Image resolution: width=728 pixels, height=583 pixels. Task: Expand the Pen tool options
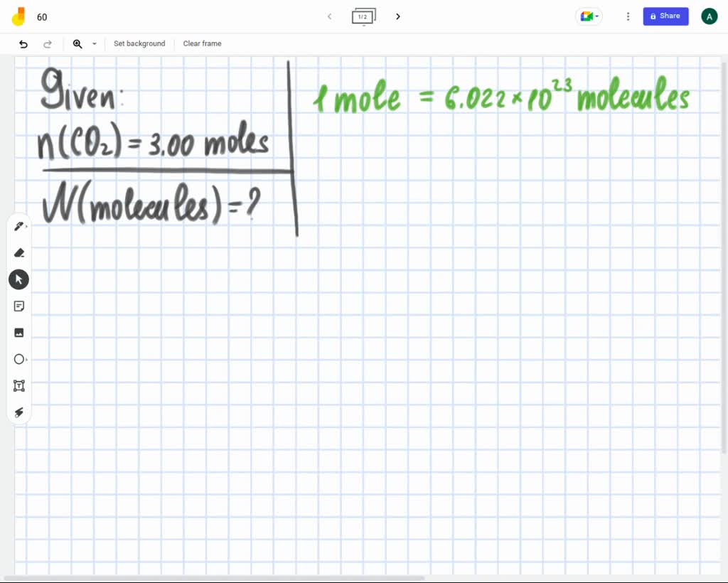tap(26, 228)
